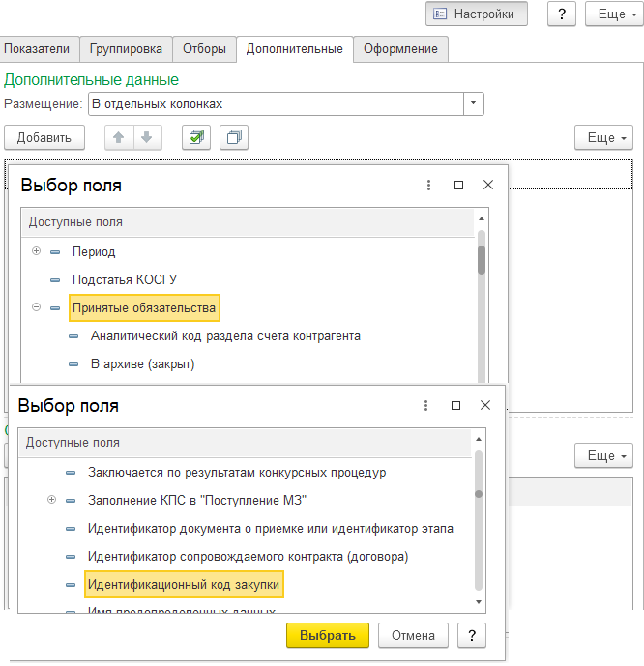Click the uncheck all items icon
Screen dimensions: 644x666
233,138
